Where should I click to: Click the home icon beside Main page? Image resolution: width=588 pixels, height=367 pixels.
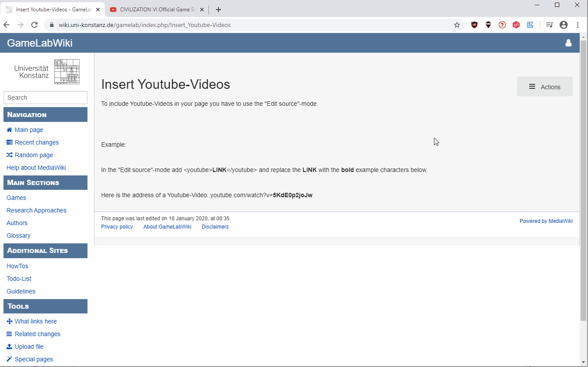[x=10, y=130]
